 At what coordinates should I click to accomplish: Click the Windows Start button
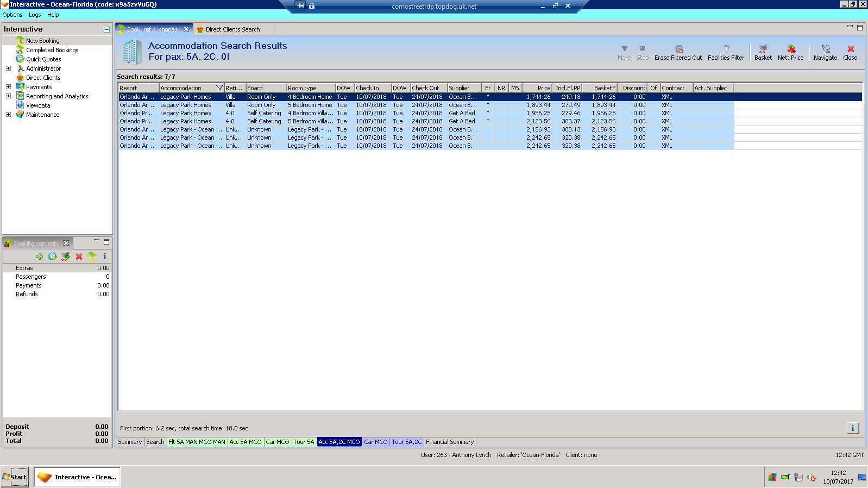click(15, 477)
